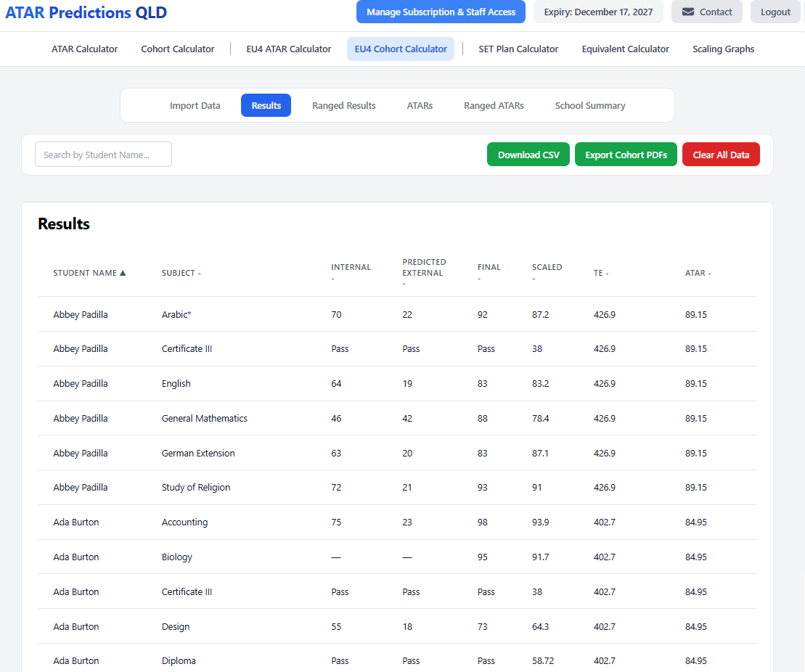
Task: Open the SET Plan Calculator page
Action: click(518, 49)
